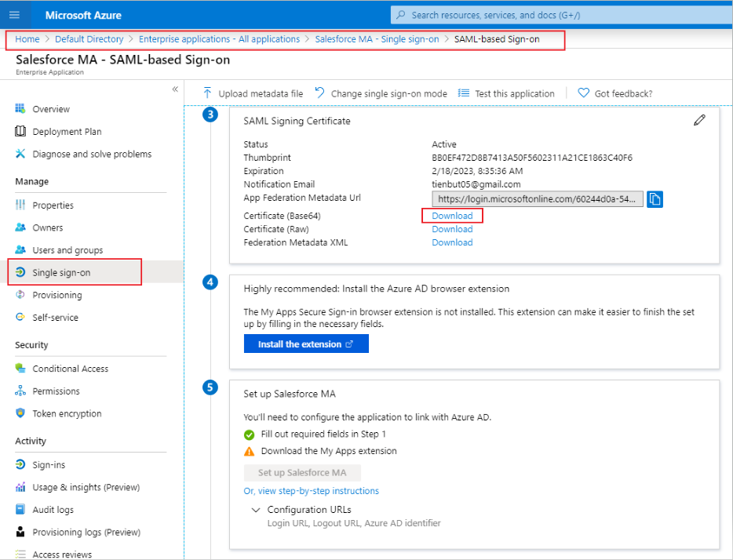Click the App Federation Metadata Url field
Viewport: 733px width, 560px height.
pos(537,199)
